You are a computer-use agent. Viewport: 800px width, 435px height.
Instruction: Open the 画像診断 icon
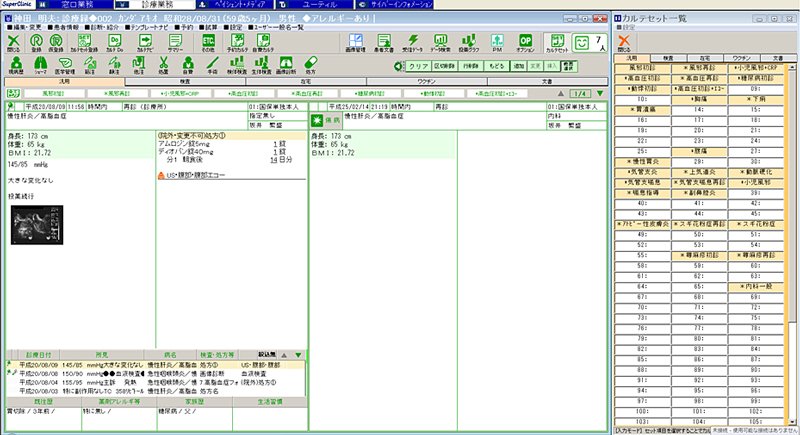point(286,65)
